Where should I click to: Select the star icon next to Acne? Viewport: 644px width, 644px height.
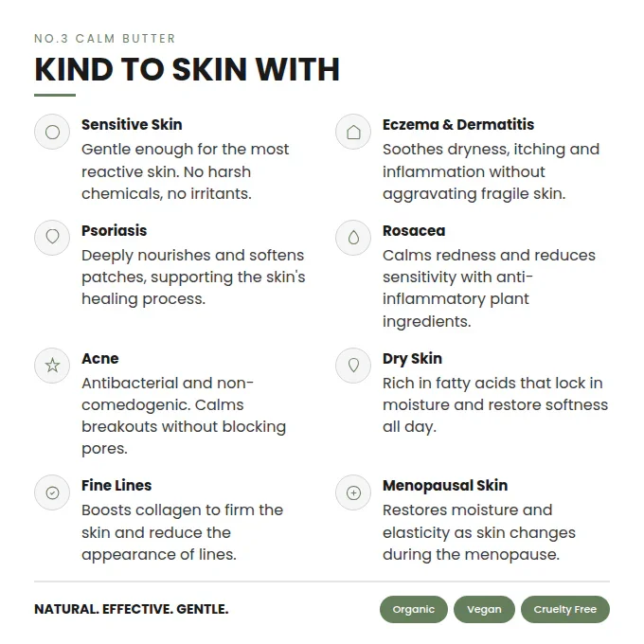(52, 366)
